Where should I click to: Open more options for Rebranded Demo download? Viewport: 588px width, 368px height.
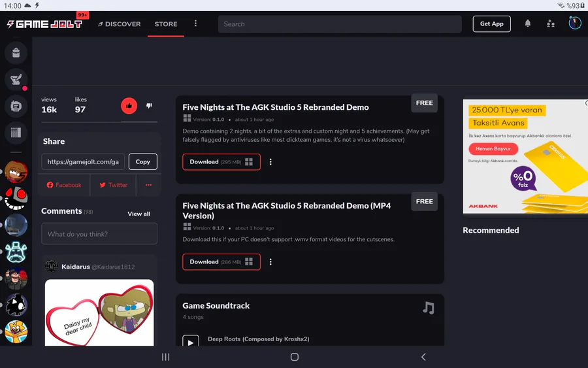tap(270, 161)
